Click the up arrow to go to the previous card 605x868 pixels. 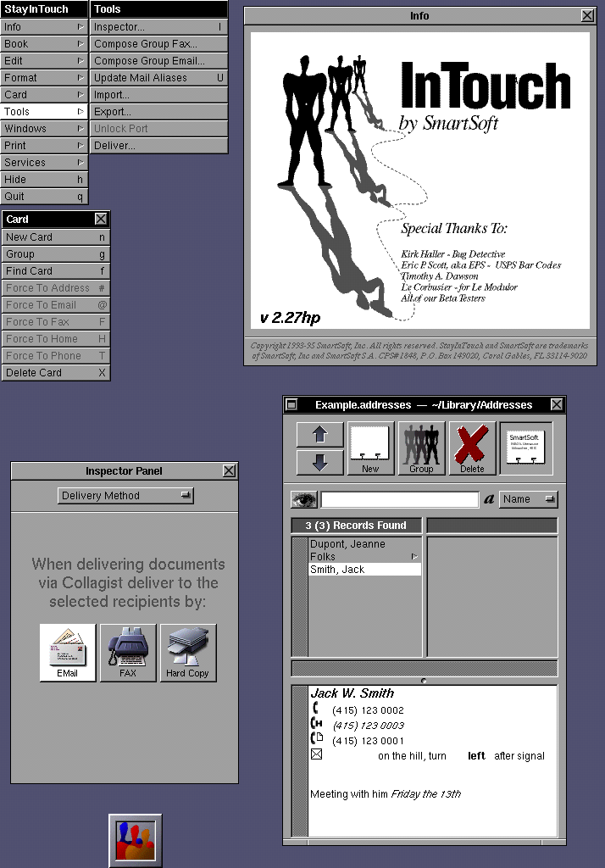320,435
